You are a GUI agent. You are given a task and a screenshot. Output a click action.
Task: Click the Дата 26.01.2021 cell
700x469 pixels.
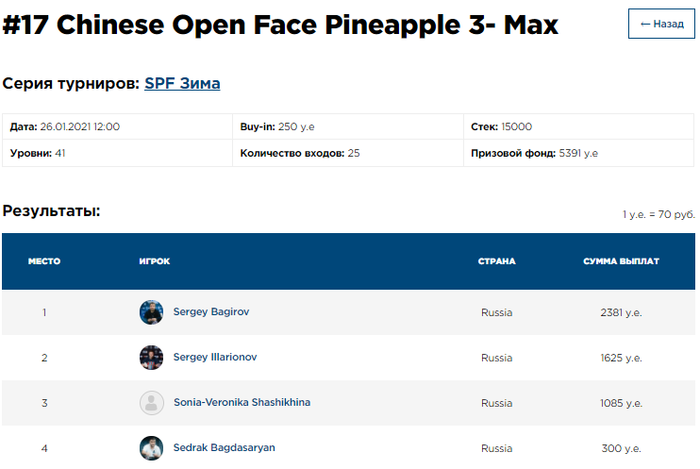point(117,127)
